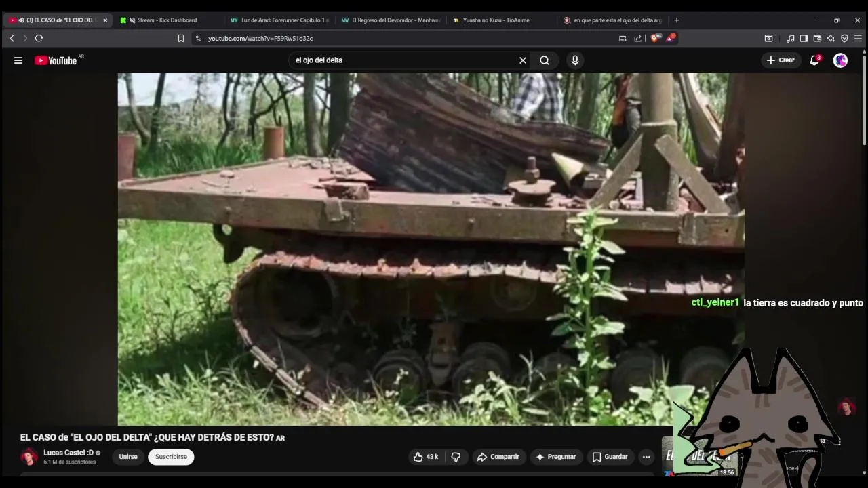Click the Unirse join button

(x=128, y=457)
